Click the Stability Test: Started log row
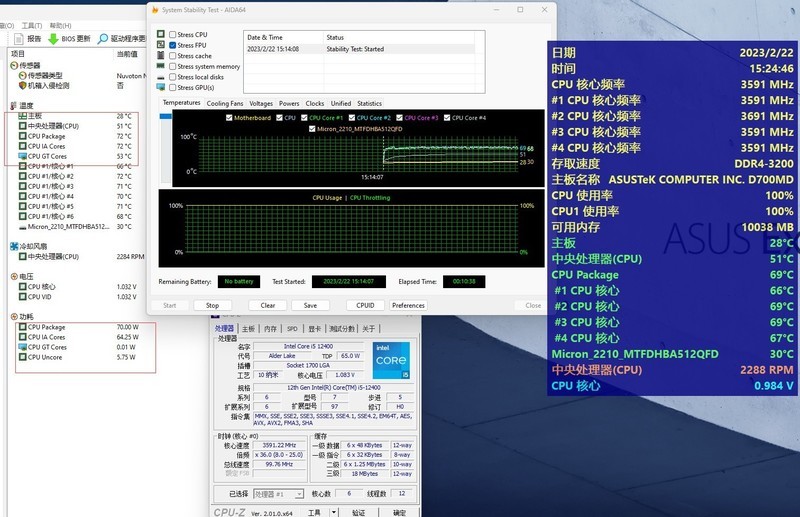Screen dimensions: 800x517 pos(361,50)
